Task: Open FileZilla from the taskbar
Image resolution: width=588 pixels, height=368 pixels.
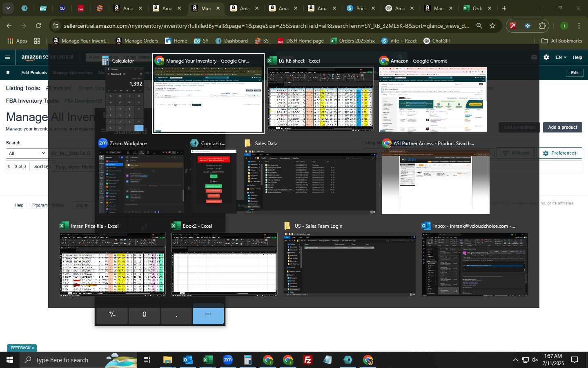Action: click(307, 360)
